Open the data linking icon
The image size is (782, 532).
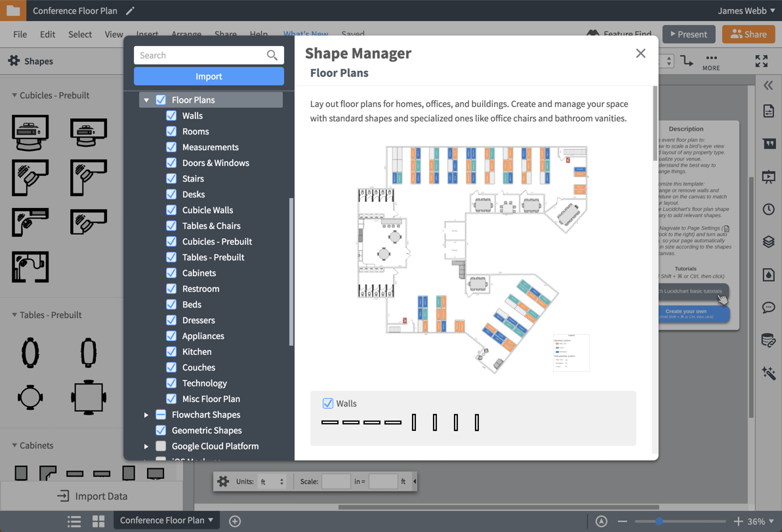pyautogui.click(x=768, y=340)
